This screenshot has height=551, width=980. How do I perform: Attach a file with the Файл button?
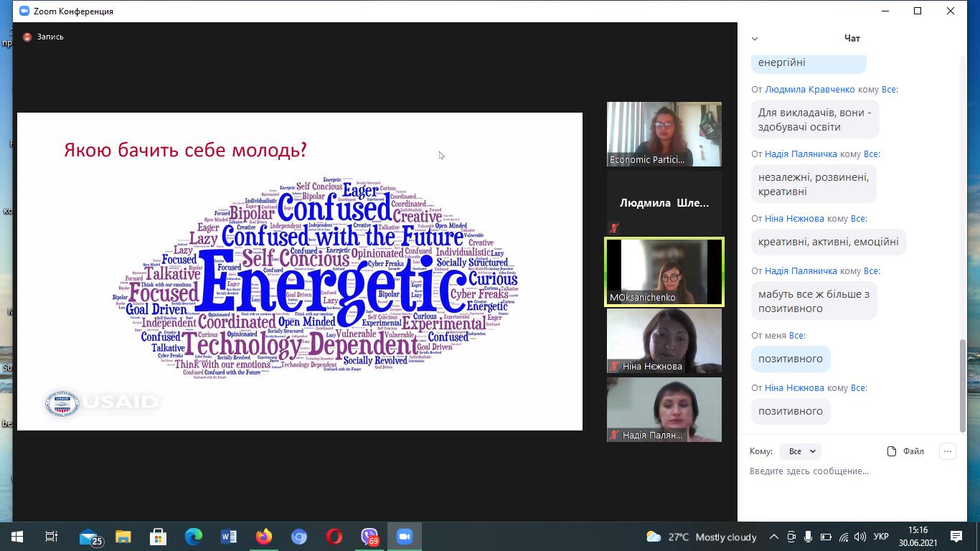905,451
